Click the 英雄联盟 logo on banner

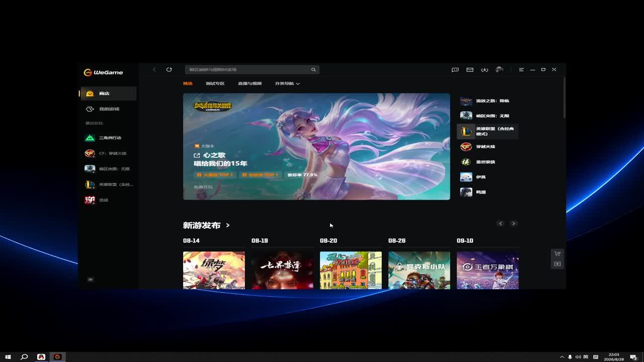coord(213,107)
